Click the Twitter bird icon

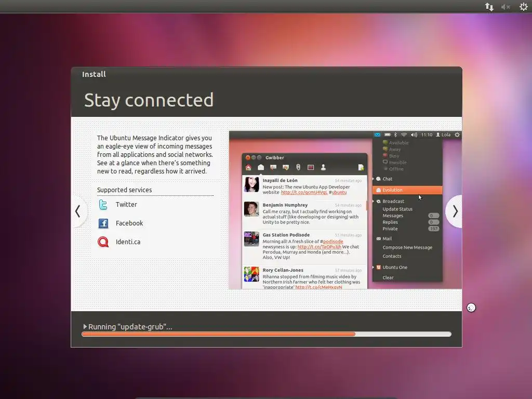pyautogui.click(x=103, y=205)
